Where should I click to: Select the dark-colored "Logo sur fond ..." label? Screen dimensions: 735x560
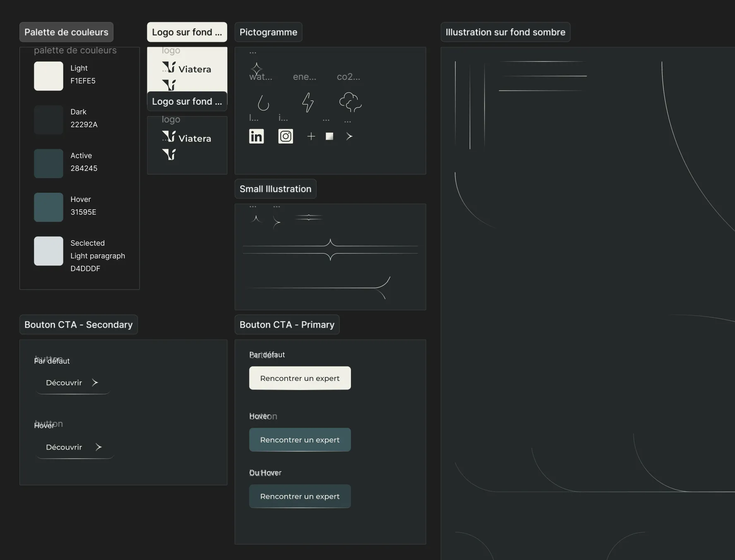187,101
